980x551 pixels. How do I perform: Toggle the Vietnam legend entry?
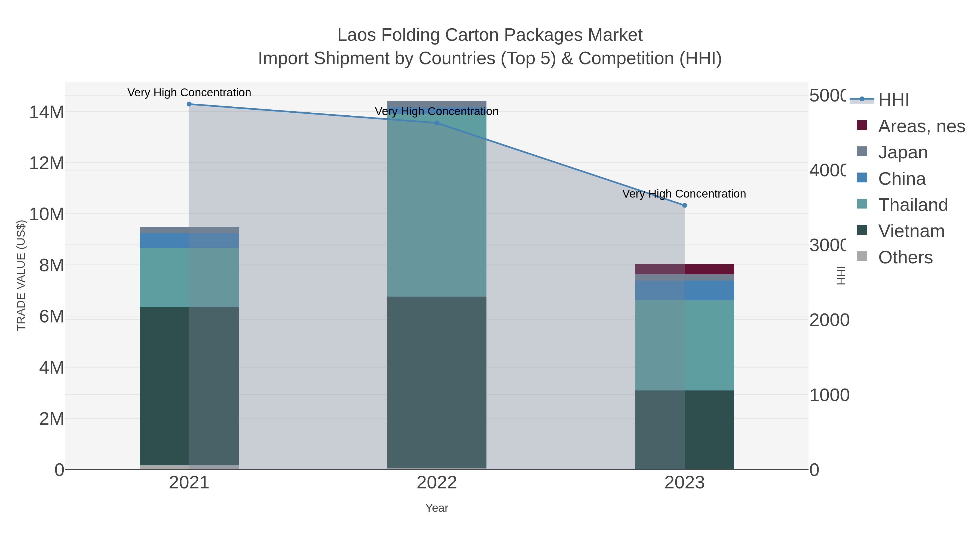click(901, 231)
